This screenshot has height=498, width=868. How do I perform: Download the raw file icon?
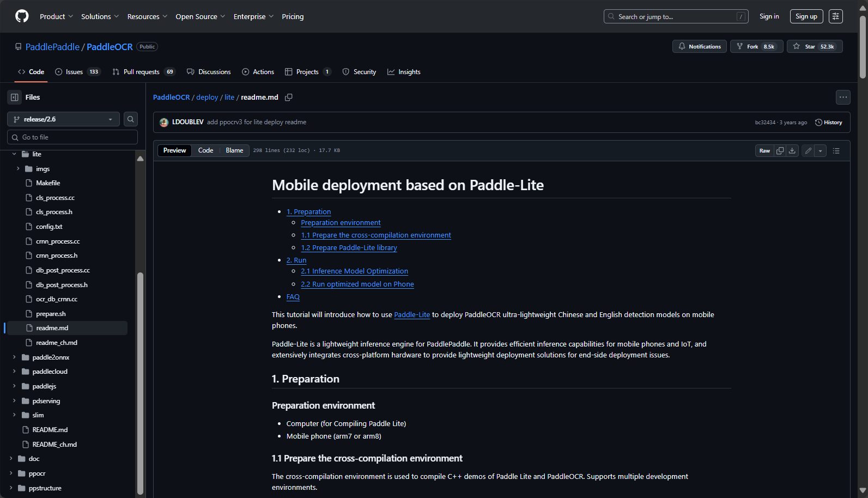(x=792, y=151)
